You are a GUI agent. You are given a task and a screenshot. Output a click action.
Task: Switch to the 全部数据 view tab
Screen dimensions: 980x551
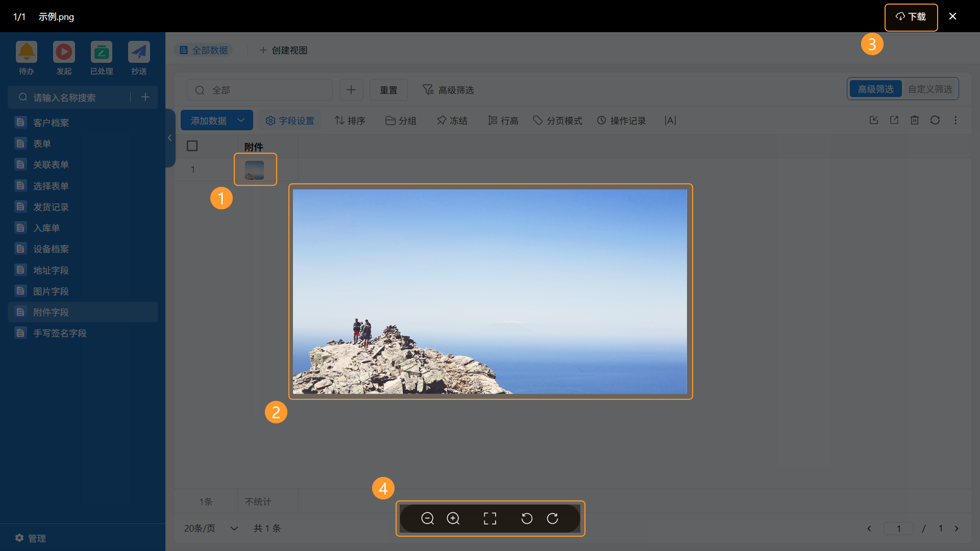tap(204, 50)
